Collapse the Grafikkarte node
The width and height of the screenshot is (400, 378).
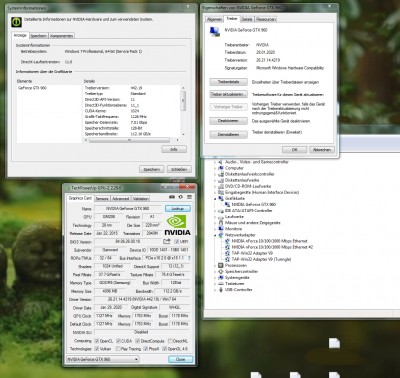pos(215,198)
